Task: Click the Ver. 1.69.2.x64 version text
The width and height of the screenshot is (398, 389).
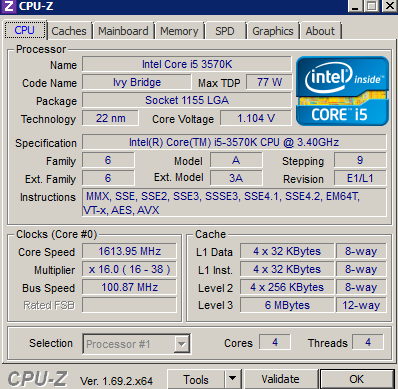Action: point(116,381)
